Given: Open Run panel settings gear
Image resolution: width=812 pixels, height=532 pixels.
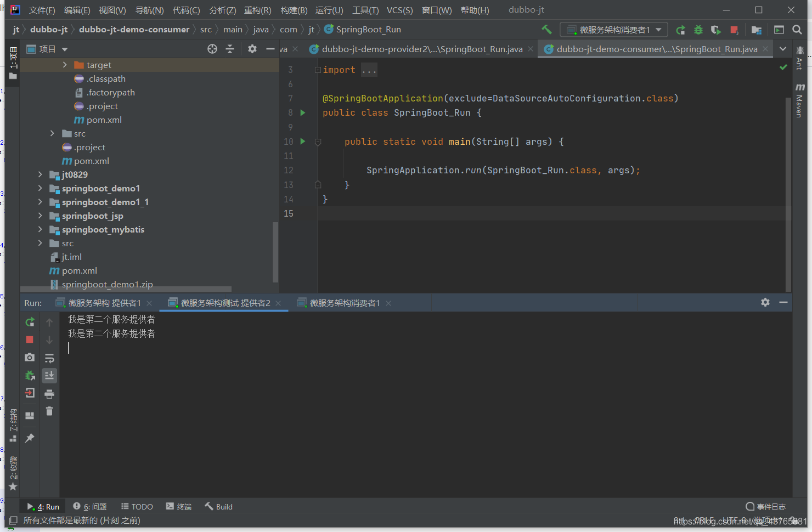Looking at the screenshot, I should click(765, 302).
